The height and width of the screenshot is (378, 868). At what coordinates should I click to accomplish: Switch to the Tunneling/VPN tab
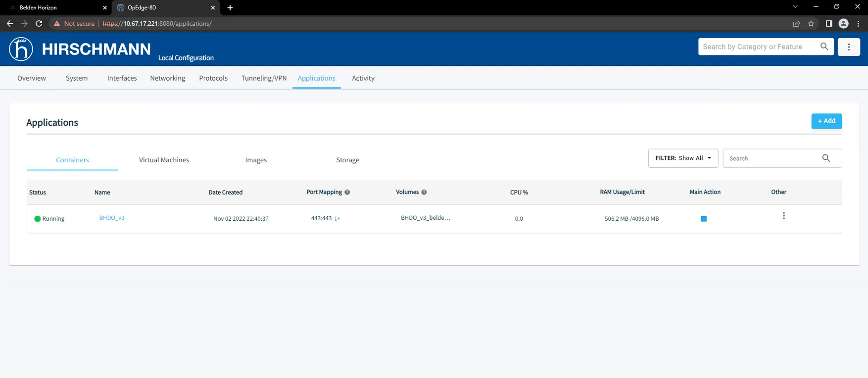click(x=264, y=78)
